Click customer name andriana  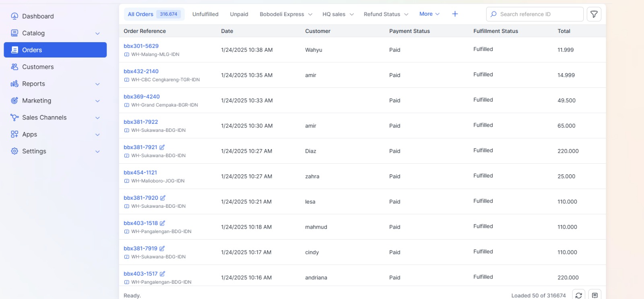point(316,278)
